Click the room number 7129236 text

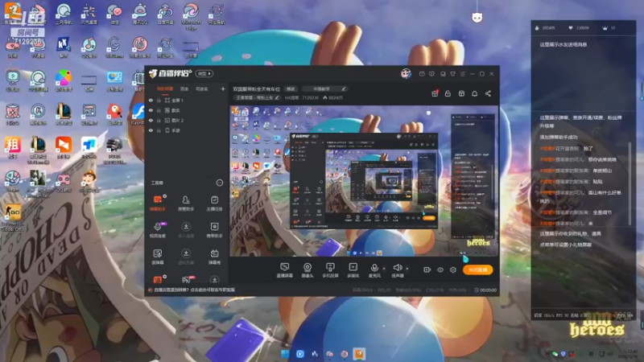tap(310, 97)
